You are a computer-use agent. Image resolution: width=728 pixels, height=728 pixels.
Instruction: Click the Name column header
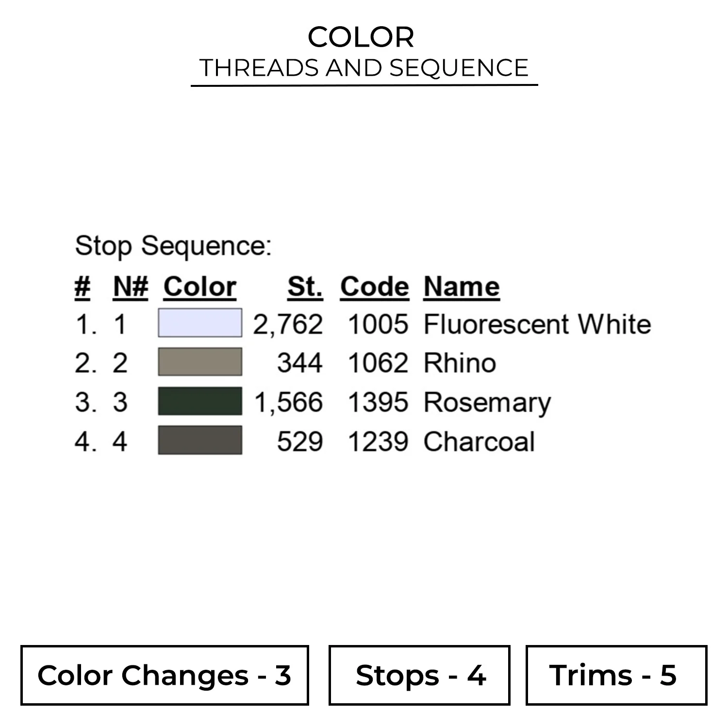coord(462,286)
